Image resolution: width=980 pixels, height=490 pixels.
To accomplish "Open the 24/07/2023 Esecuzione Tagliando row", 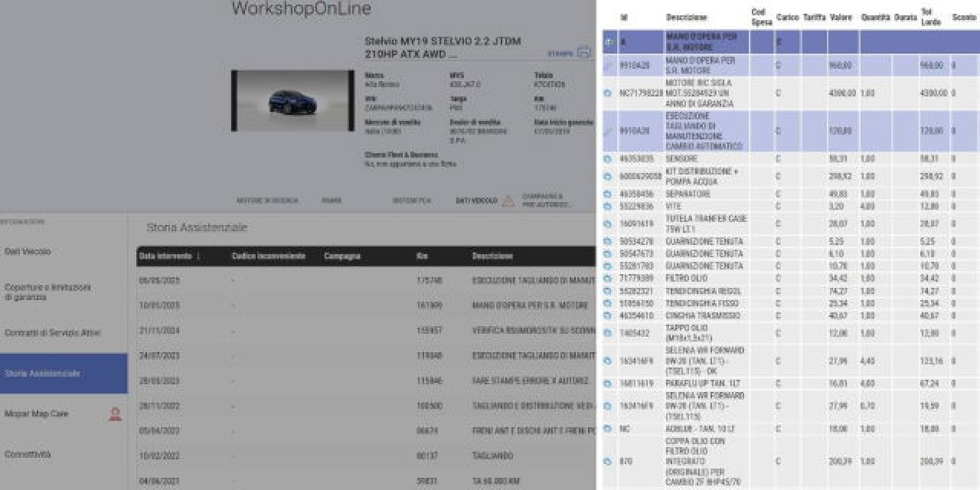I will pyautogui.click(x=366, y=356).
